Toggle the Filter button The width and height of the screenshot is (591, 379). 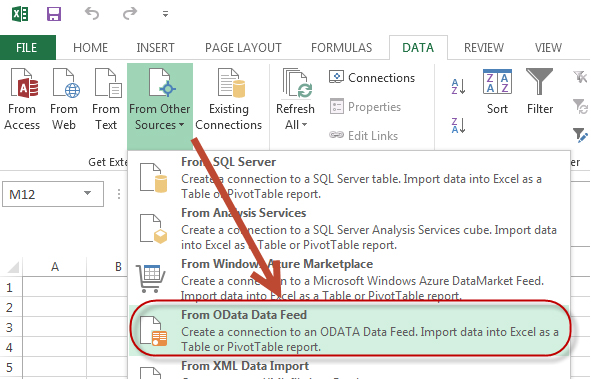click(x=540, y=92)
